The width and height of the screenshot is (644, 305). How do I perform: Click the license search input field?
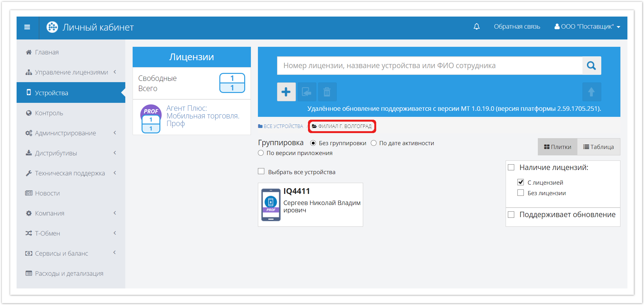(429, 66)
